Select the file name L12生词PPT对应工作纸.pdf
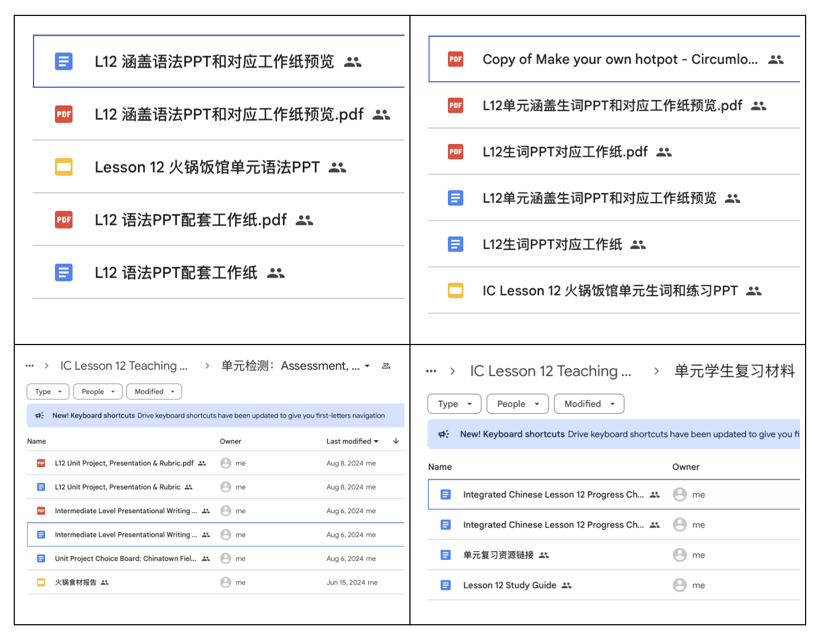 point(565,152)
